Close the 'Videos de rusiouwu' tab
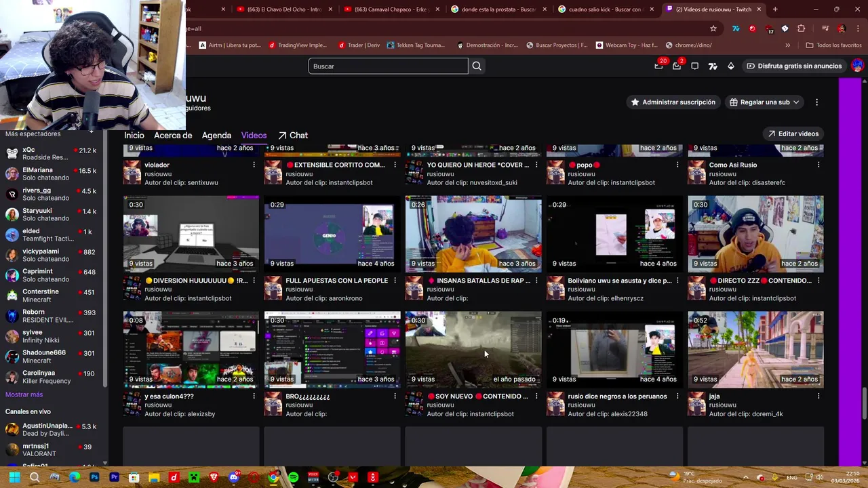Screen dimensions: 868x488 759,9
